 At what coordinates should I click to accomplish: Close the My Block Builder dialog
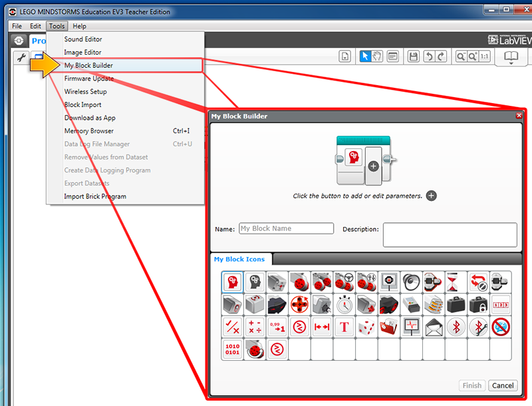(x=519, y=116)
